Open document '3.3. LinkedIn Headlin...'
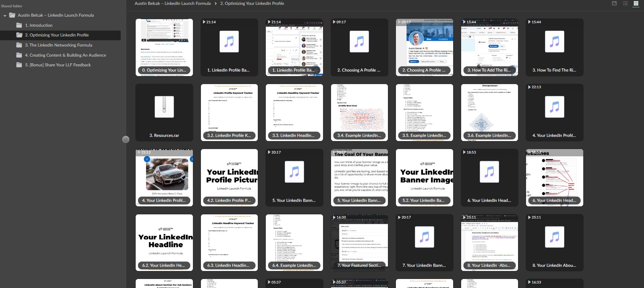Screen dimensions: 644x288 tap(294, 113)
